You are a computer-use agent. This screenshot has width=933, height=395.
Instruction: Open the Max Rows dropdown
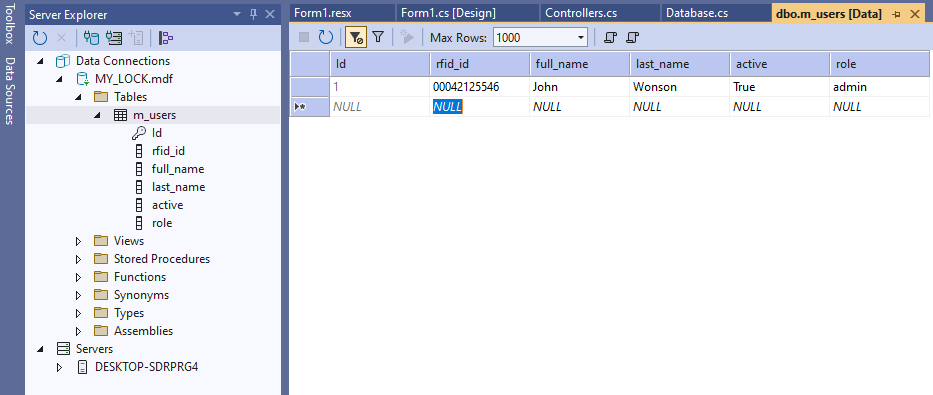click(x=581, y=37)
